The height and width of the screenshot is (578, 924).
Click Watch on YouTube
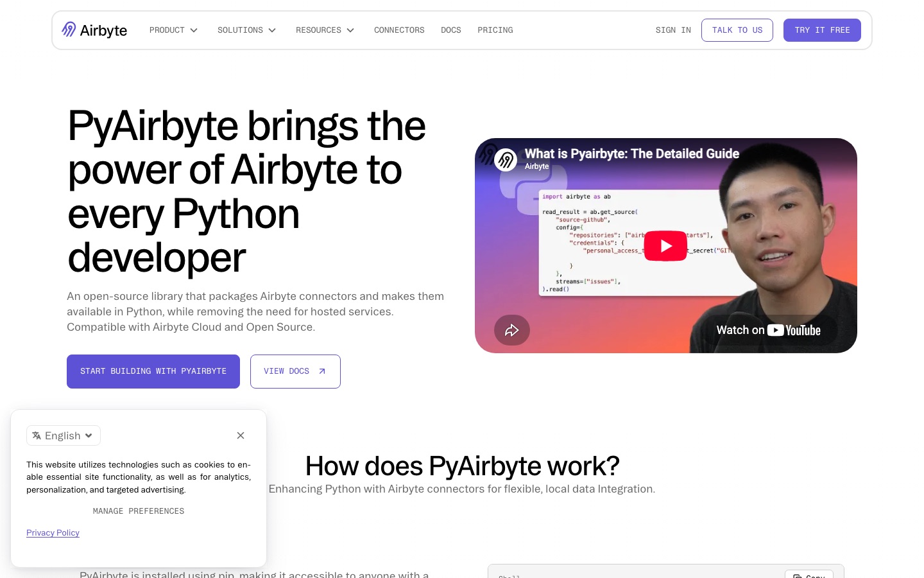click(x=768, y=330)
